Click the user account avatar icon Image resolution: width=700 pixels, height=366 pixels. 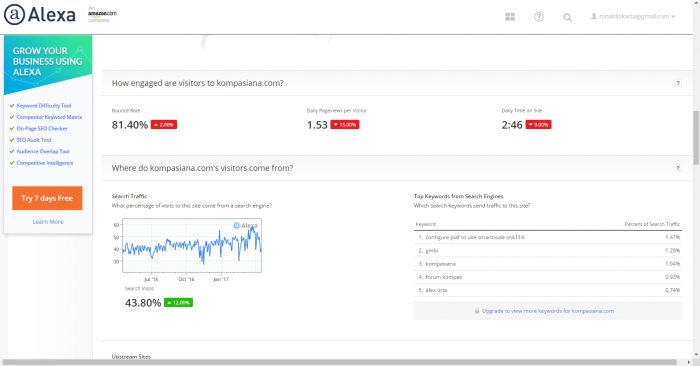click(x=594, y=16)
